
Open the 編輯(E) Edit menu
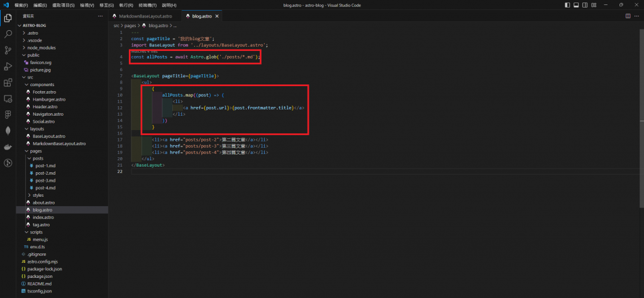click(40, 5)
